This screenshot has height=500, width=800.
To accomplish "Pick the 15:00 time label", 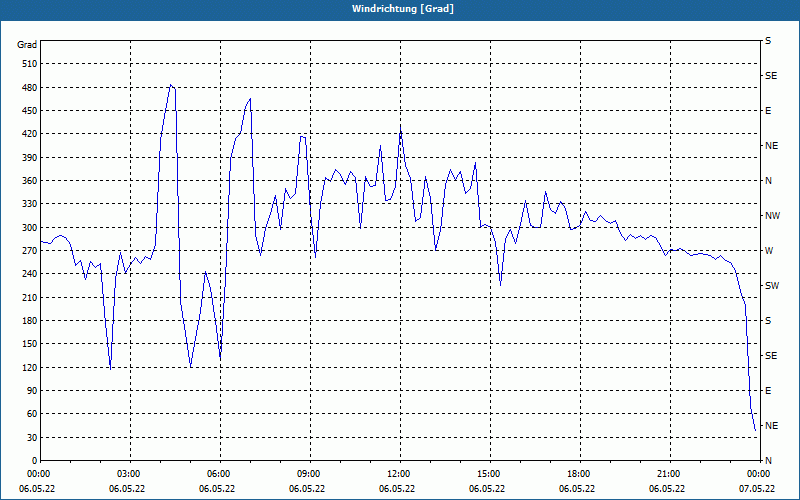I will (490, 474).
